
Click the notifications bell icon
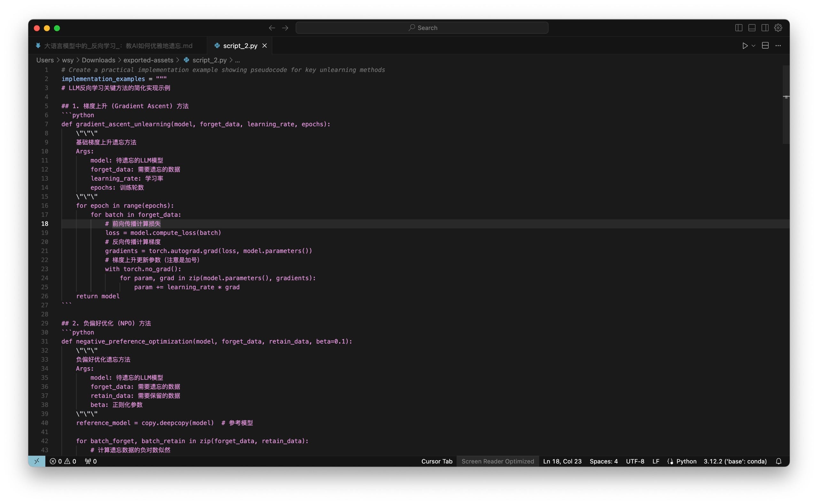(778, 461)
